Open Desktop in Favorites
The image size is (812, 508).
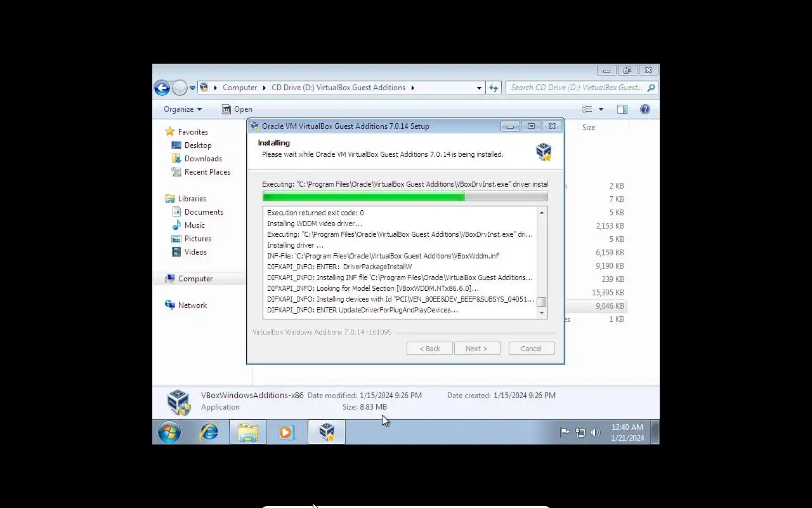[x=198, y=145]
